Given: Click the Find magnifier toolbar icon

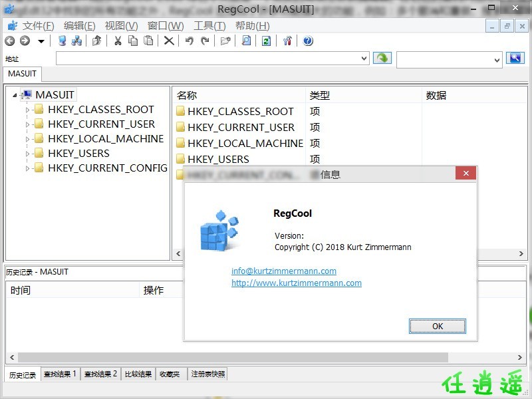Looking at the screenshot, I should click(246, 41).
